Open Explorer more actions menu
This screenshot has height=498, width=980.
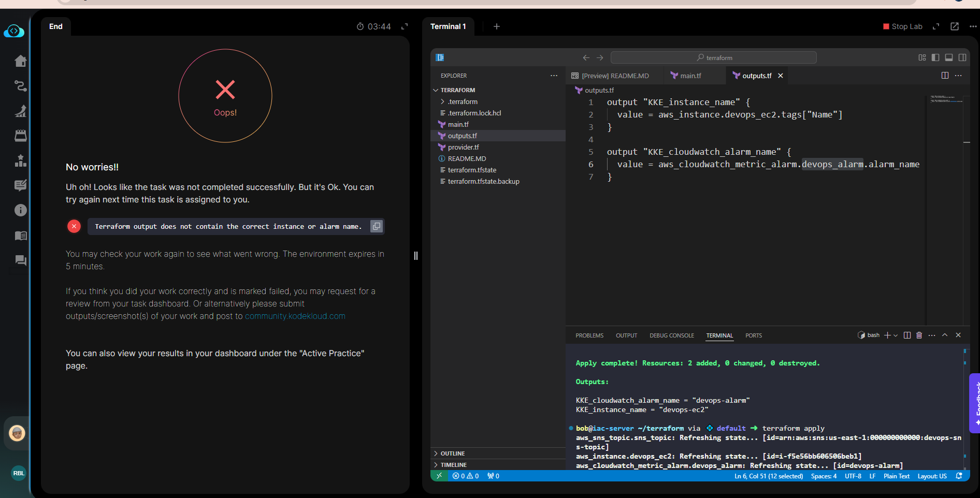click(x=554, y=76)
